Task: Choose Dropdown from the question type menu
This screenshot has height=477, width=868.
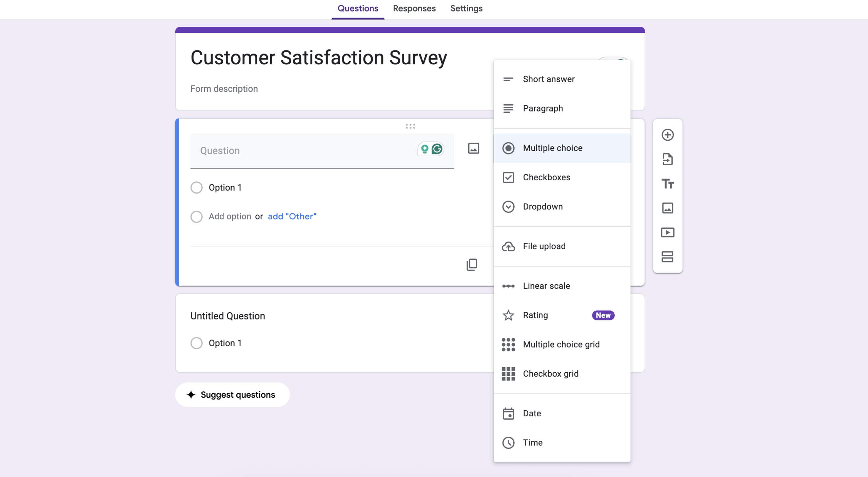Action: click(x=543, y=207)
